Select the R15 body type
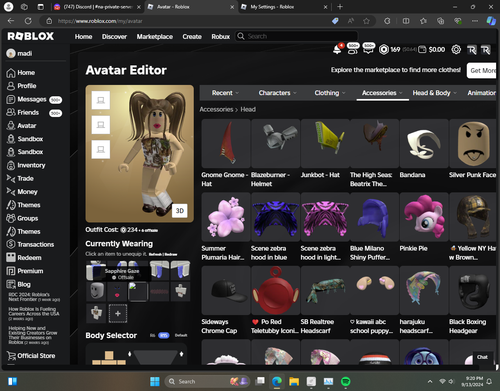The width and height of the screenshot is (500, 391). pyautogui.click(x=163, y=335)
